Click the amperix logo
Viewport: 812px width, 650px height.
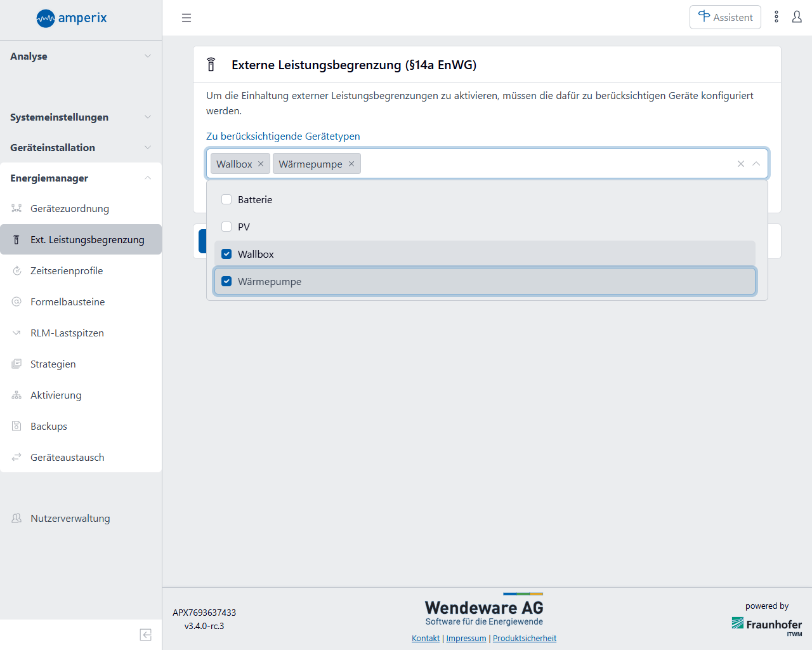[x=72, y=18]
